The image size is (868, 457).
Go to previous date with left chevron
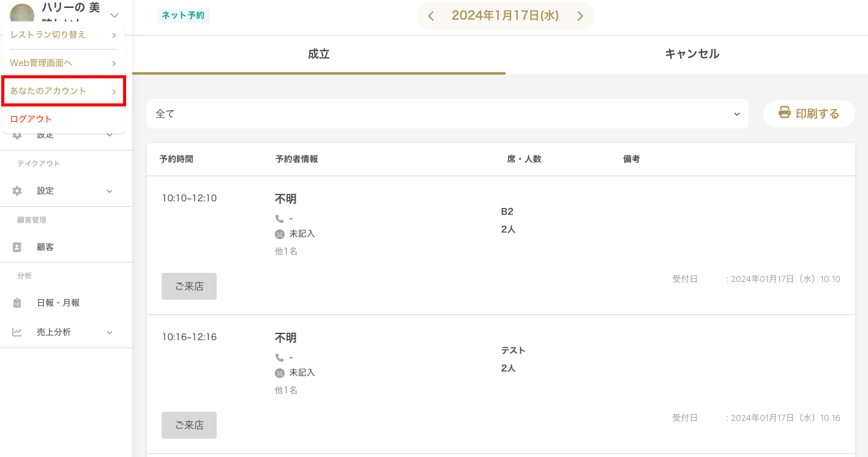431,16
